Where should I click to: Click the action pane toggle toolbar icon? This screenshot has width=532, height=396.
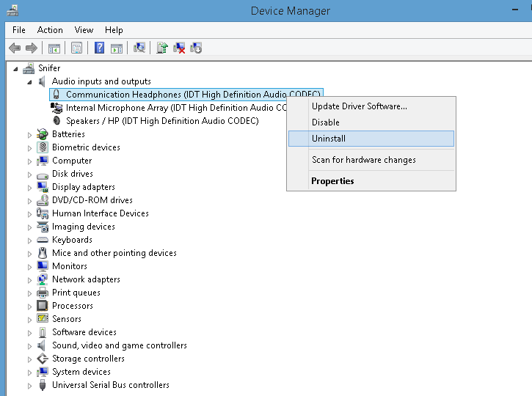[x=117, y=48]
